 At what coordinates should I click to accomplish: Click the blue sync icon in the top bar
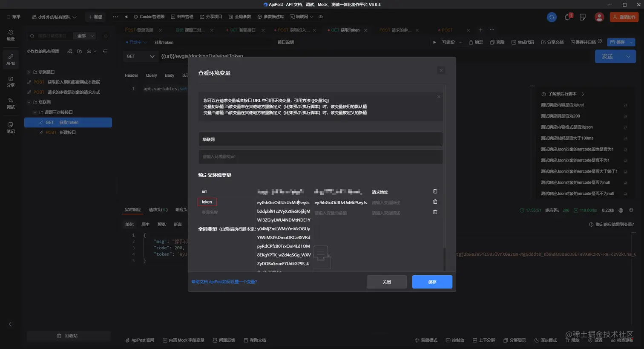pyautogui.click(x=552, y=17)
